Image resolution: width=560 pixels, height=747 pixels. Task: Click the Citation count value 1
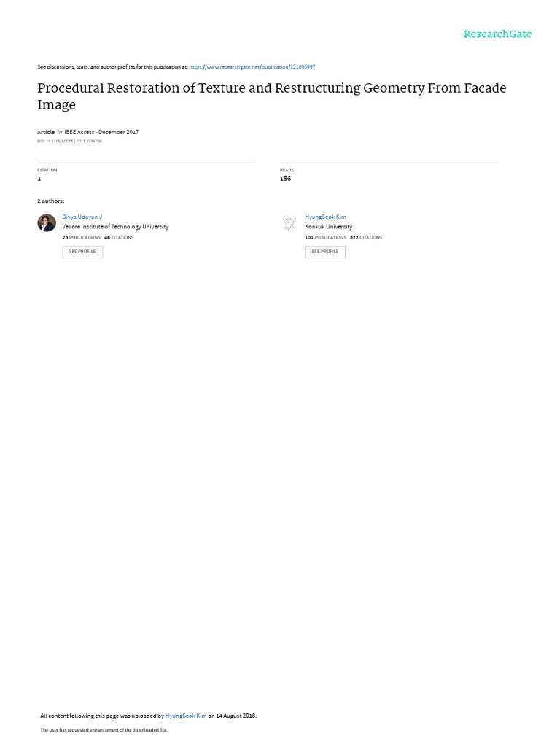(39, 179)
